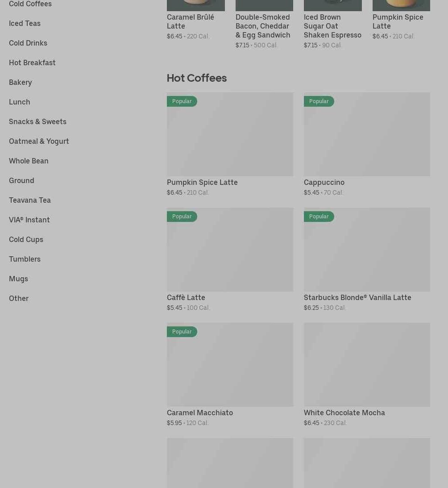
Task: Open the Bakery menu section
Action: click(x=20, y=82)
